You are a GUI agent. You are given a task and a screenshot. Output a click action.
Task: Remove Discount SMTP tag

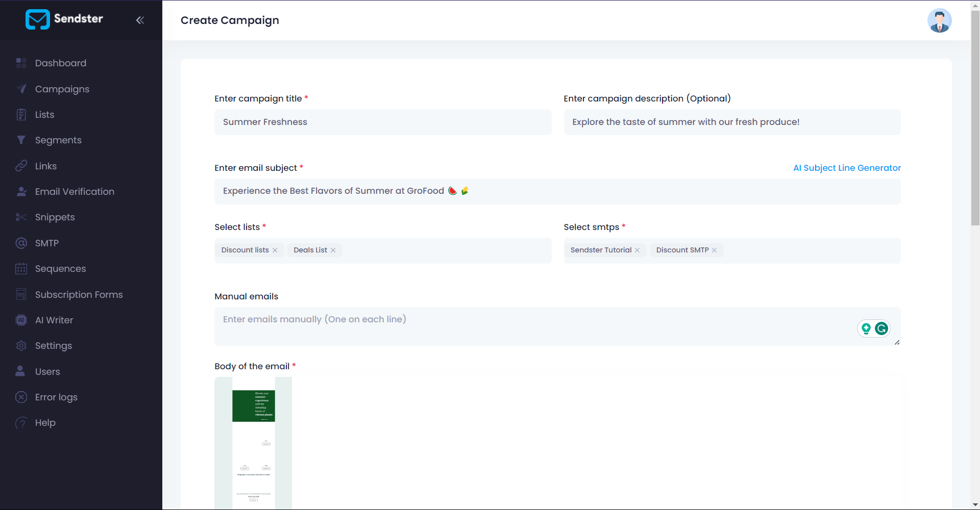tap(715, 250)
